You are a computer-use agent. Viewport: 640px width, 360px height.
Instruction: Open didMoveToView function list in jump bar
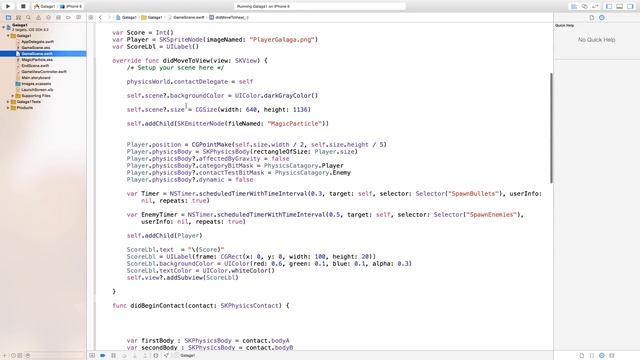[x=229, y=18]
